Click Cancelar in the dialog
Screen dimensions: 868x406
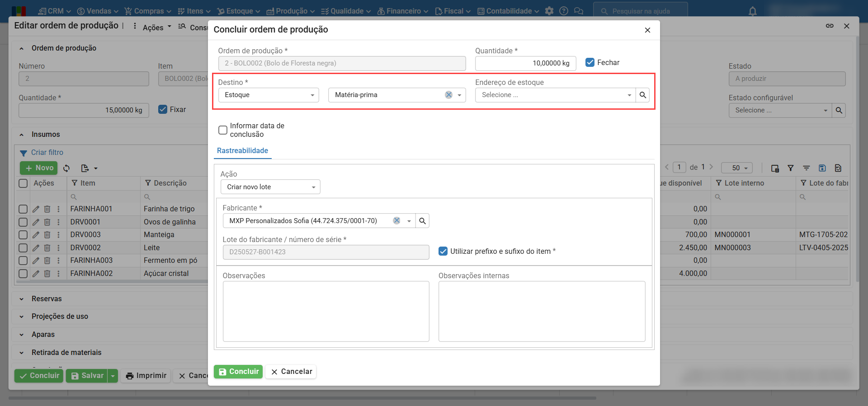click(x=291, y=372)
